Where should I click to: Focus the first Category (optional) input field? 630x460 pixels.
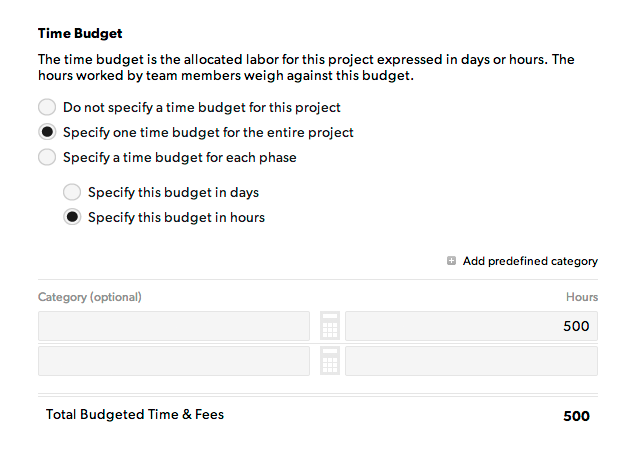(x=174, y=326)
